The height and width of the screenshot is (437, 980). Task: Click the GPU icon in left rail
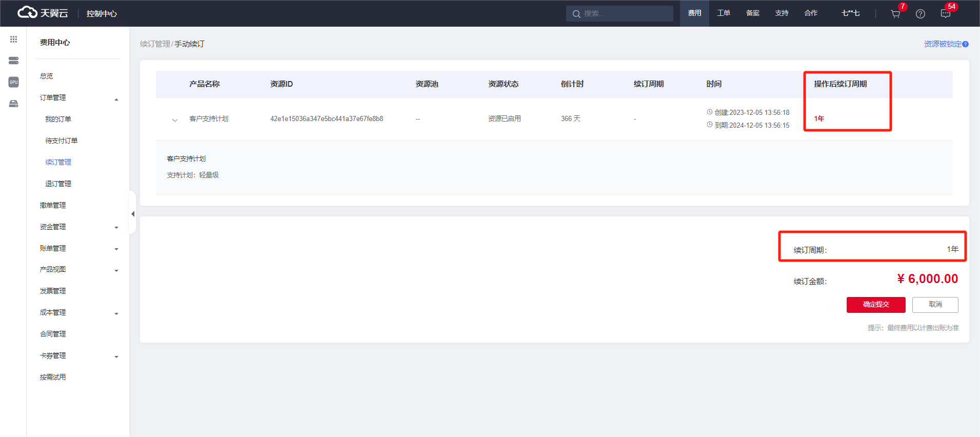point(13,82)
